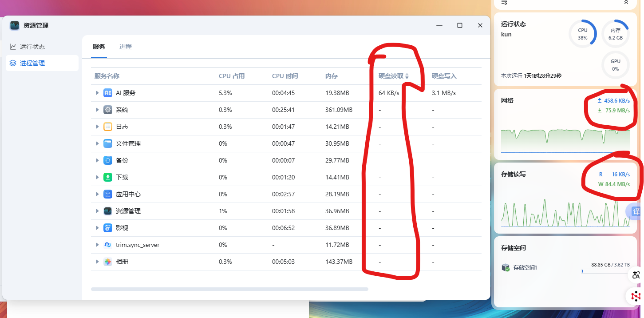The image size is (644, 318).
Task: Click the AI 服务 service icon
Action: 108,93
